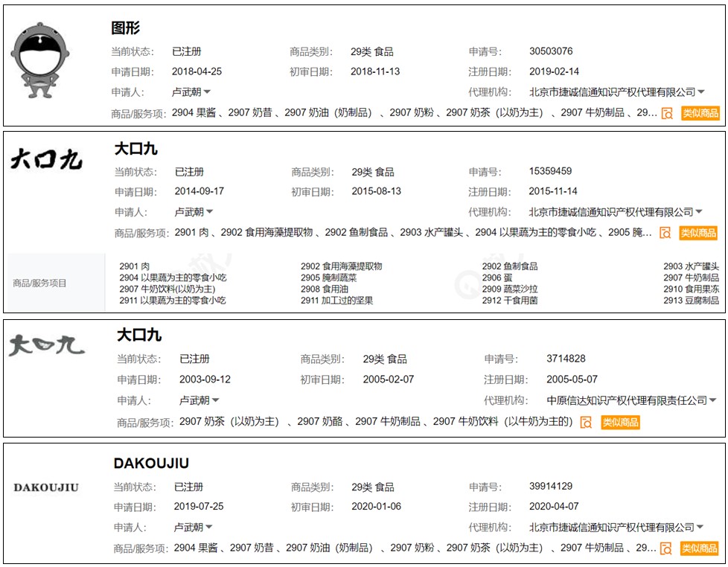Click preliminary review date 2020-01-06
The image size is (728, 567).
coord(377,506)
